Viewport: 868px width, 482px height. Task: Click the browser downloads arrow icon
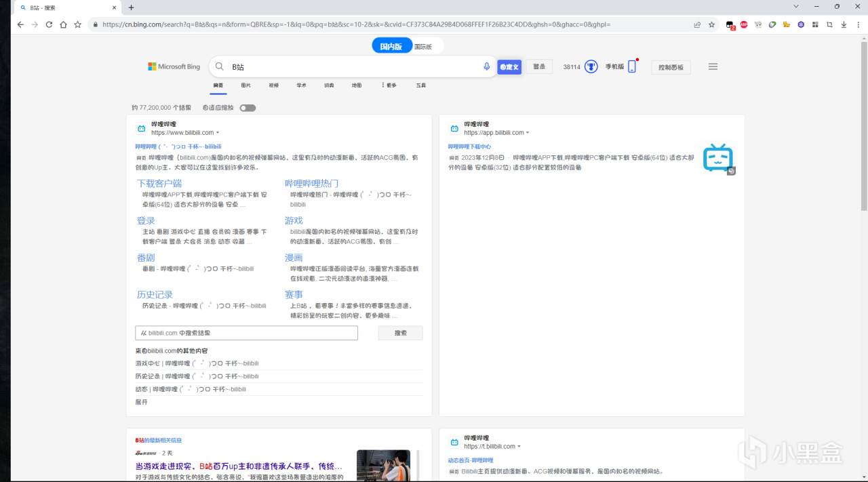844,24
